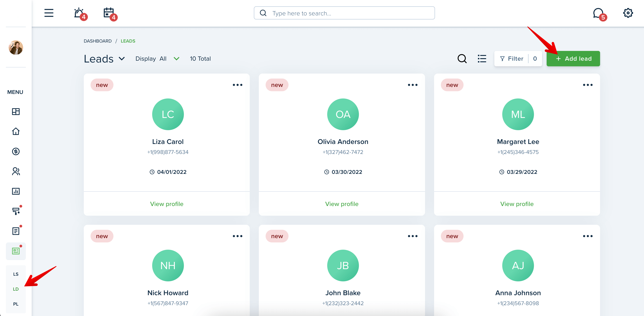Click phone number +1(245)346-4575
Image resolution: width=644 pixels, height=316 pixels.
[518, 152]
